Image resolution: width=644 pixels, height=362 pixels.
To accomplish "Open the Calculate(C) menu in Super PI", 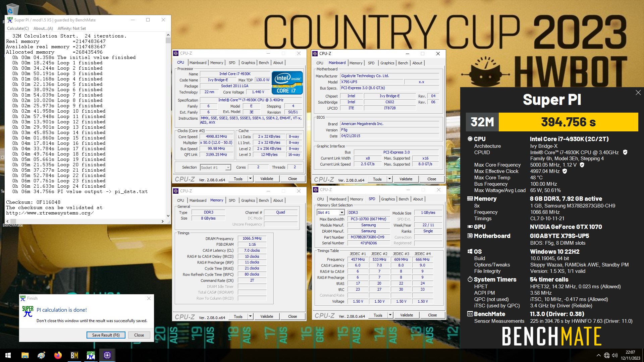I will coord(18,28).
